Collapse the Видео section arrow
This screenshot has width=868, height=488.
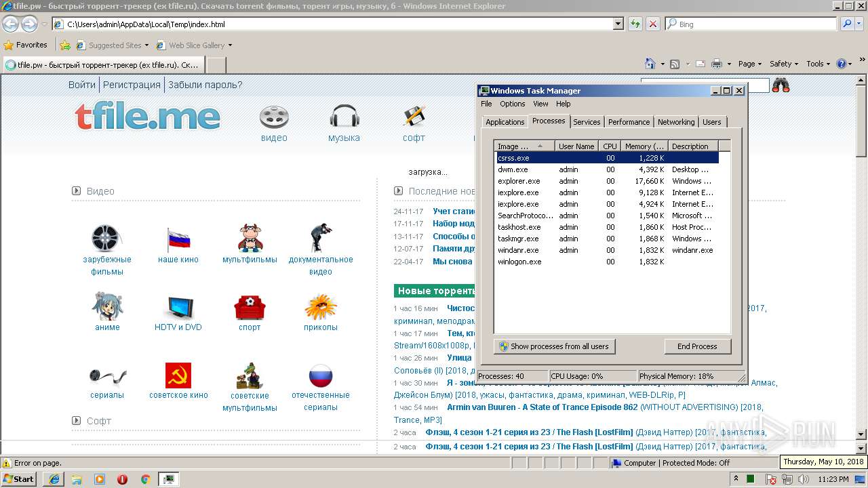pyautogui.click(x=77, y=190)
